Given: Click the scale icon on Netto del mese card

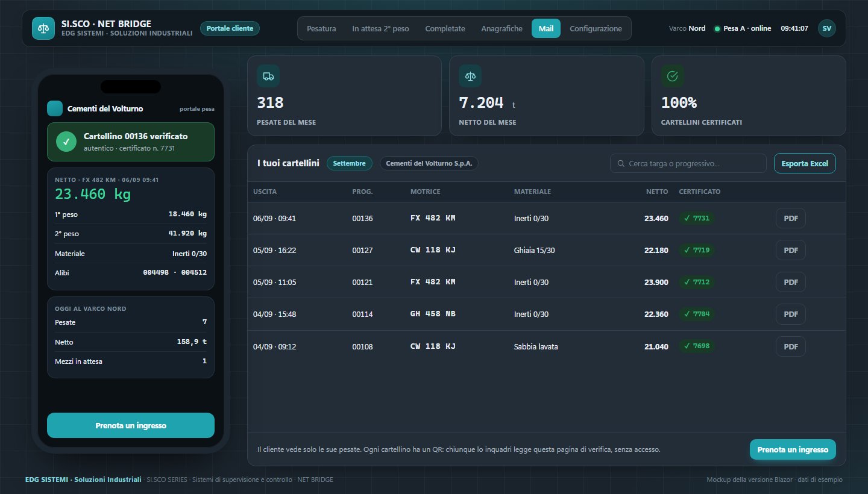Looking at the screenshot, I should coord(470,76).
